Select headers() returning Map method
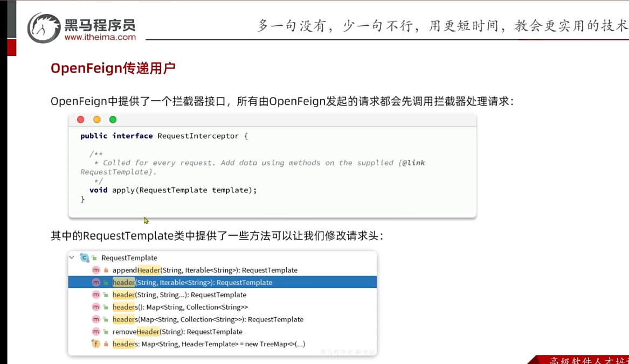This screenshot has height=364, width=629. pyautogui.click(x=180, y=307)
